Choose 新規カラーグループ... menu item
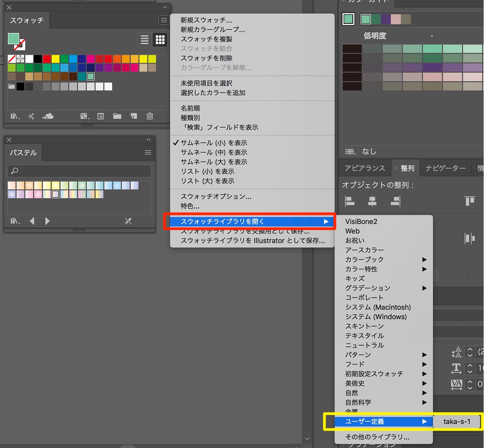 click(252, 29)
